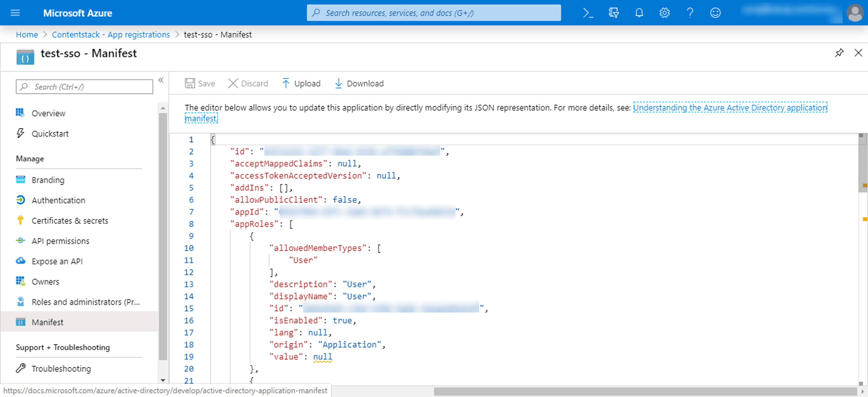The height and width of the screenshot is (397, 868).
Task: Click the sidebar scroll down arrow
Action: pyautogui.click(x=163, y=380)
